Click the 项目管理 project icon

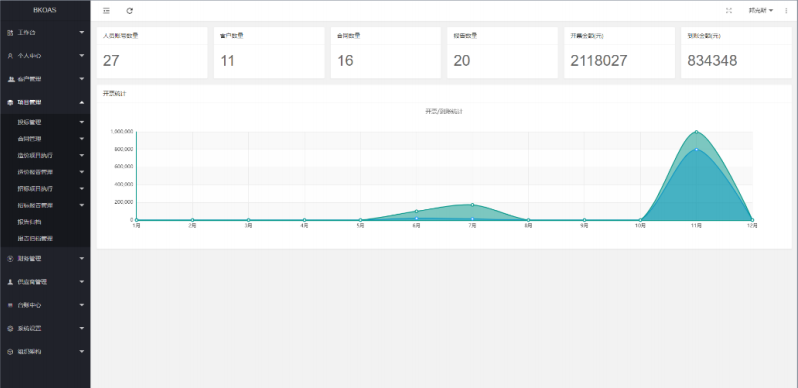10,102
